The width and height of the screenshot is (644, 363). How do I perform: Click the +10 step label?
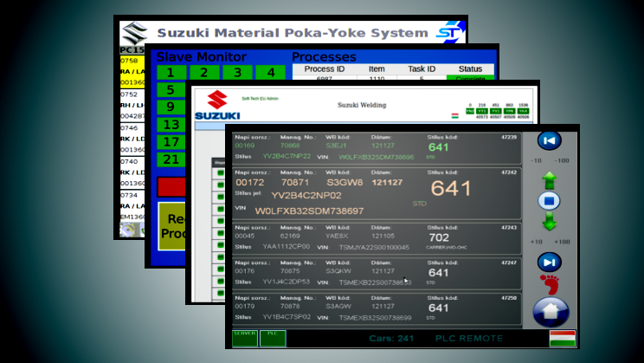point(536,242)
